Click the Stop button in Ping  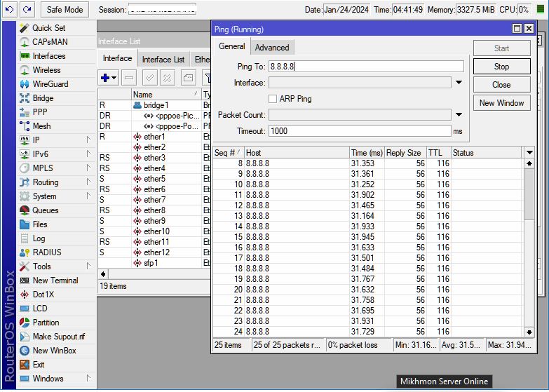[x=502, y=67]
